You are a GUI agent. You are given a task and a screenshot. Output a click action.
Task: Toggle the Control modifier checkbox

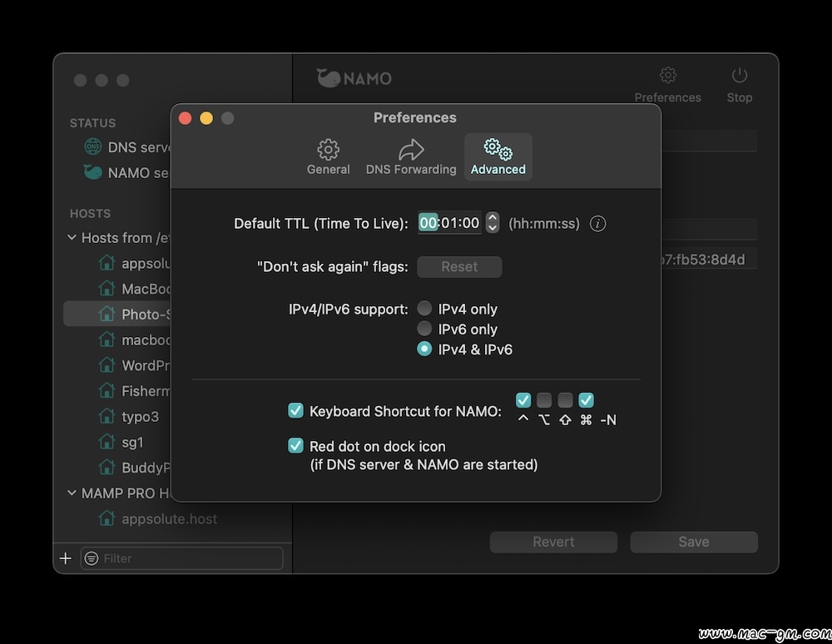point(523,400)
